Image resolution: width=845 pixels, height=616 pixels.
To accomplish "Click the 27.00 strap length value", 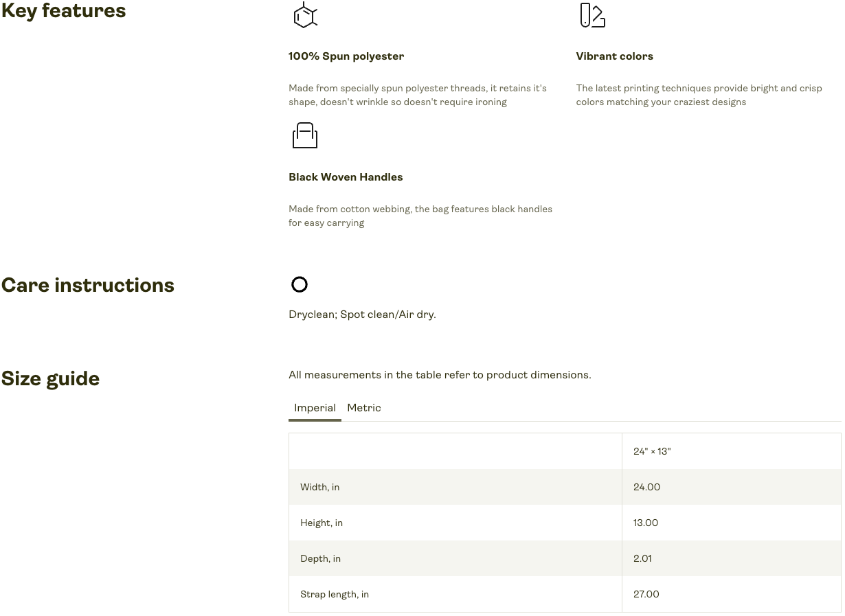I will 646,595.
